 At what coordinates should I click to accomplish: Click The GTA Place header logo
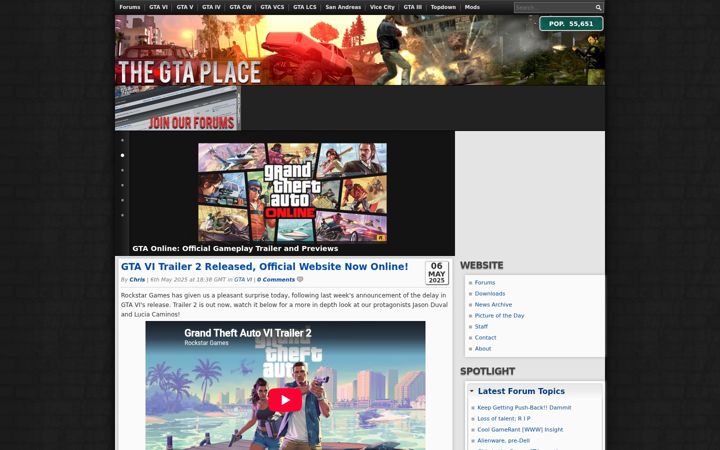pyautogui.click(x=189, y=72)
